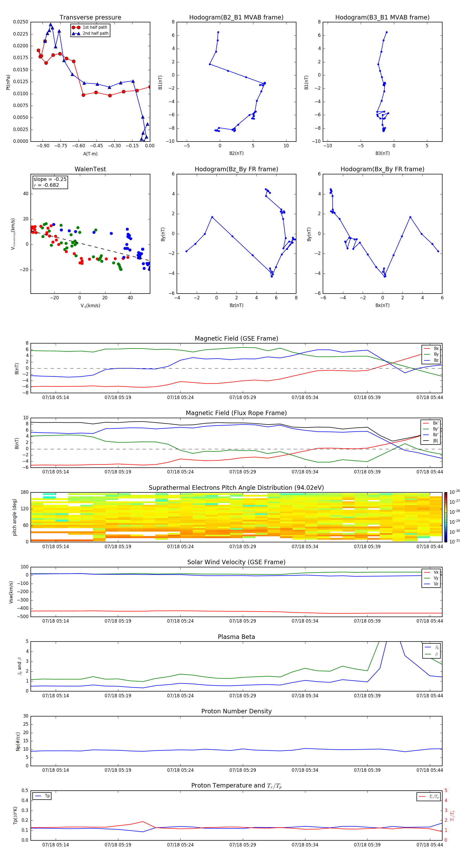Click '1st half path' legend entry

[90, 27]
